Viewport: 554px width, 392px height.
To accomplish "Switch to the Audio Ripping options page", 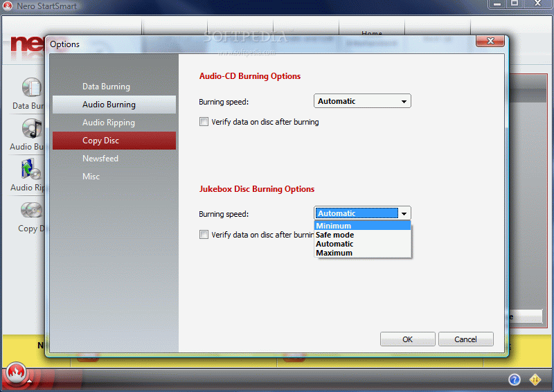I will click(x=114, y=123).
